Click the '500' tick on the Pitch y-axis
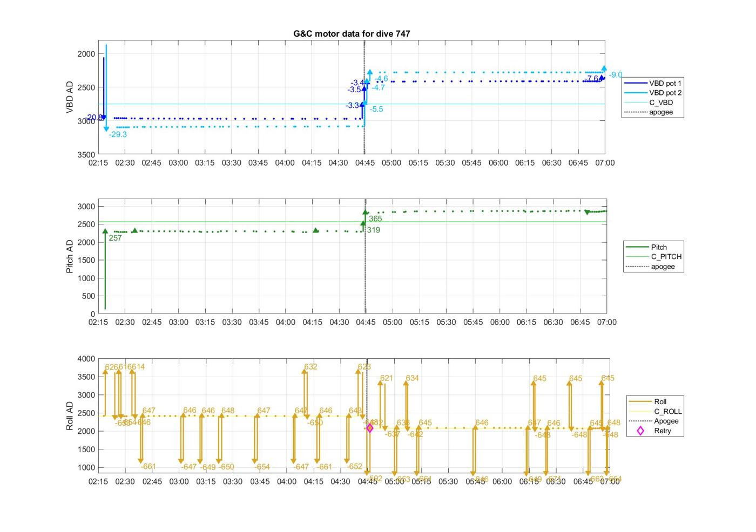The height and width of the screenshot is (532, 756). [89, 296]
